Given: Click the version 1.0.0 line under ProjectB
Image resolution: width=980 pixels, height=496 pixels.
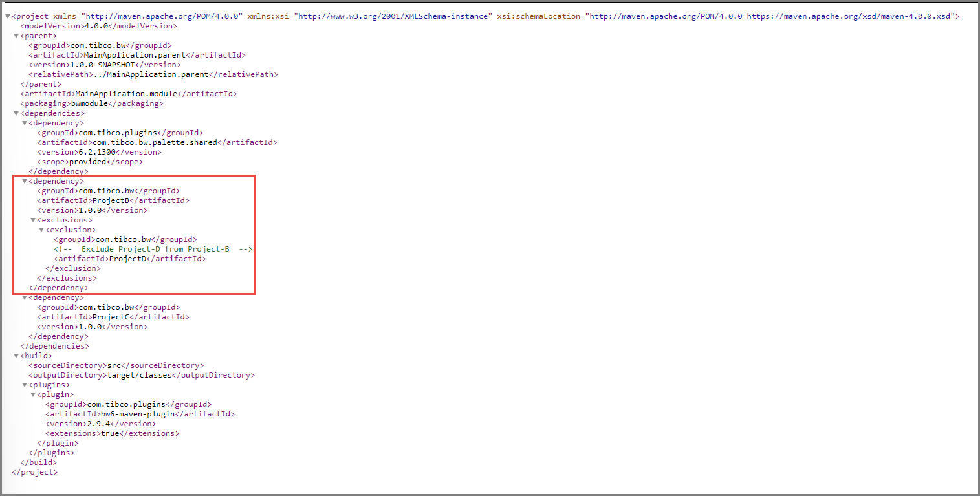Looking at the screenshot, I should click(x=92, y=210).
